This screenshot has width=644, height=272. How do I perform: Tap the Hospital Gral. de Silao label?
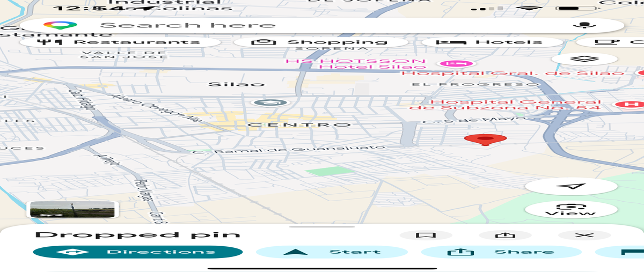tap(513, 73)
